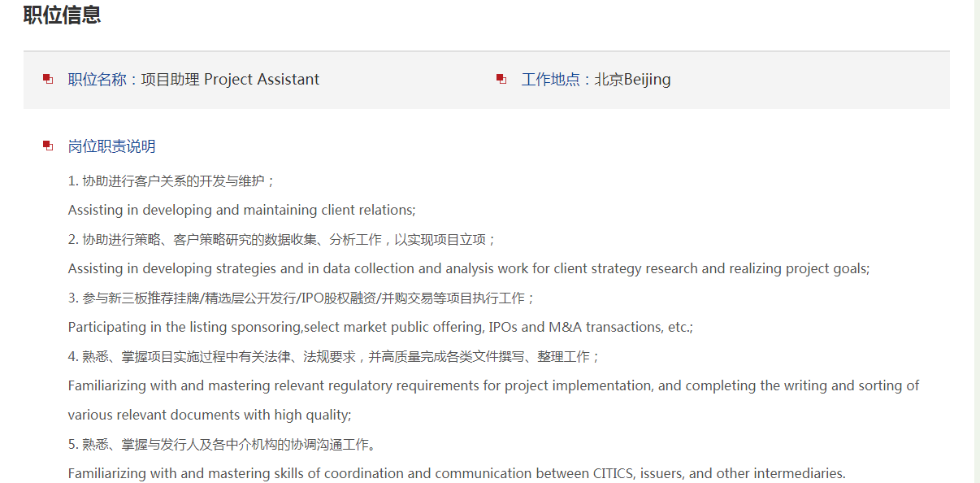Click the line mentioning 新三板推荐挂牌
Viewport: 980px width, 483px height.
tap(301, 298)
